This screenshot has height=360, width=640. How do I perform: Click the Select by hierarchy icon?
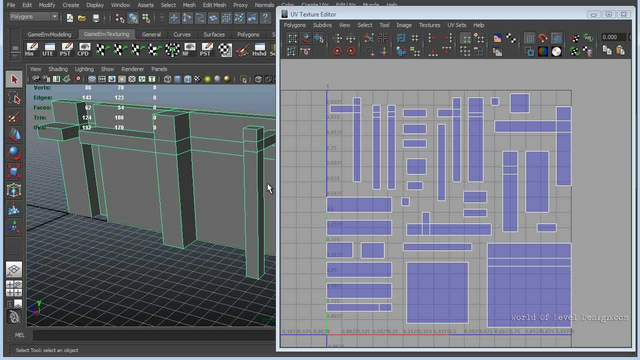[120, 18]
